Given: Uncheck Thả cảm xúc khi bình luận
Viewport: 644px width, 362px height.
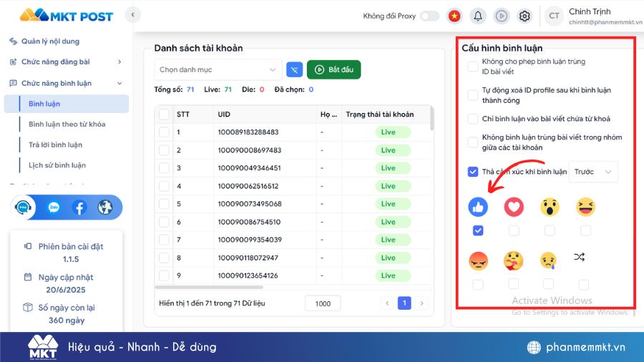Looking at the screenshot, I should click(x=473, y=172).
